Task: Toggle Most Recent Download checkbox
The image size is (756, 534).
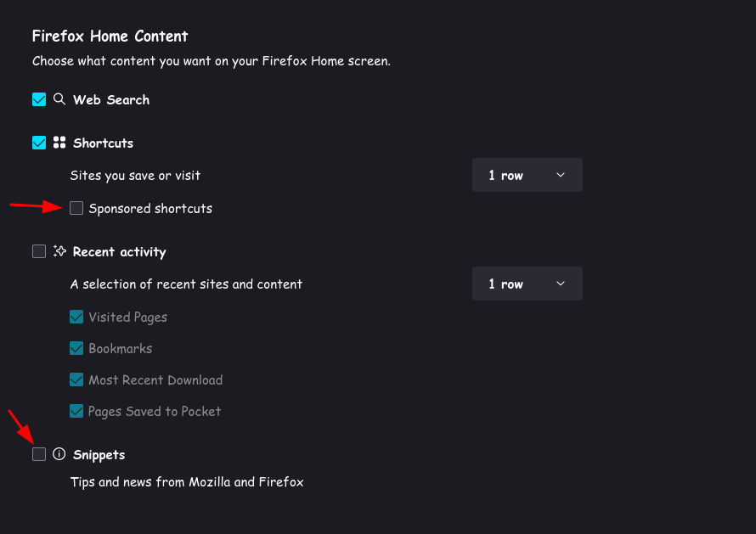Action: tap(76, 379)
